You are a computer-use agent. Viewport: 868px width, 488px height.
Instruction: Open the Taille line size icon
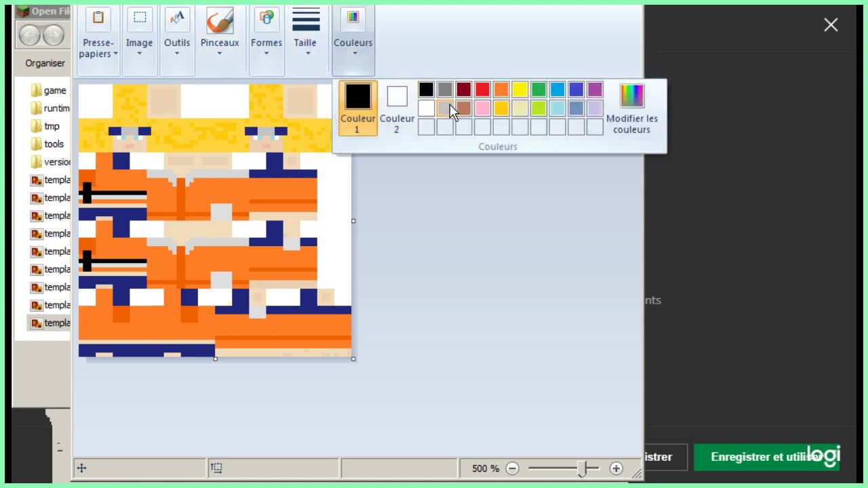[x=306, y=20]
